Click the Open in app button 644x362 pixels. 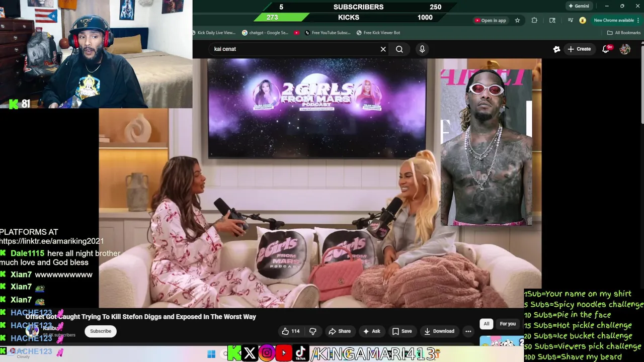(490, 20)
